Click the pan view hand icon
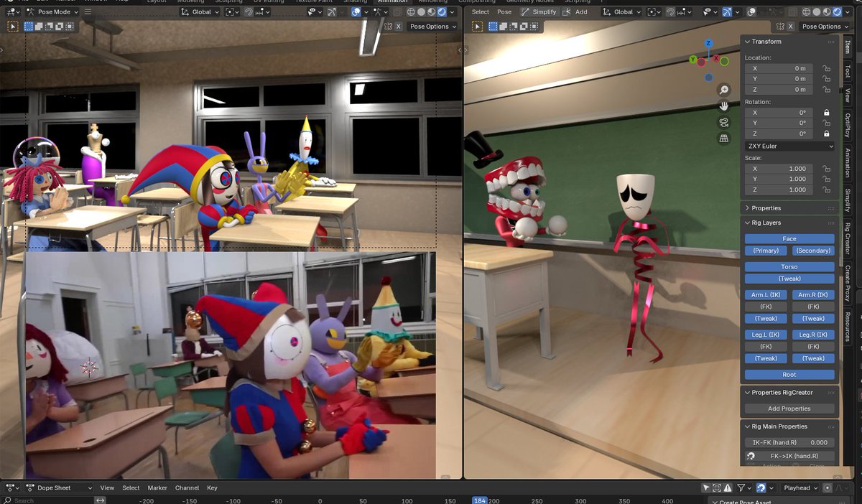The width and height of the screenshot is (862, 504). pyautogui.click(x=723, y=106)
